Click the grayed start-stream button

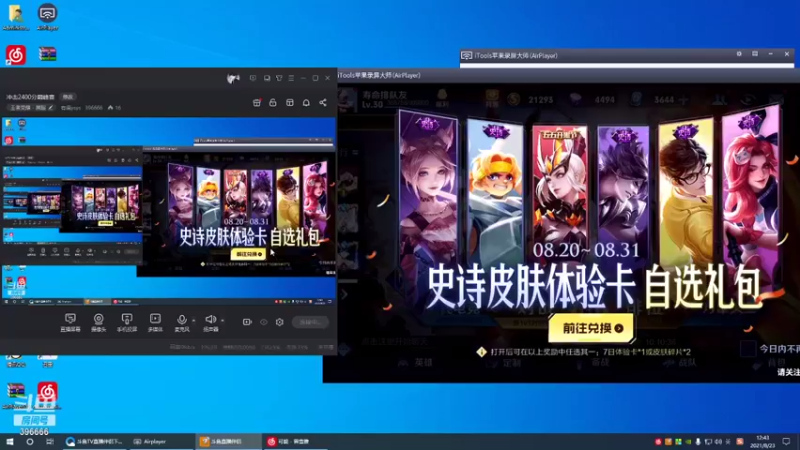310,322
